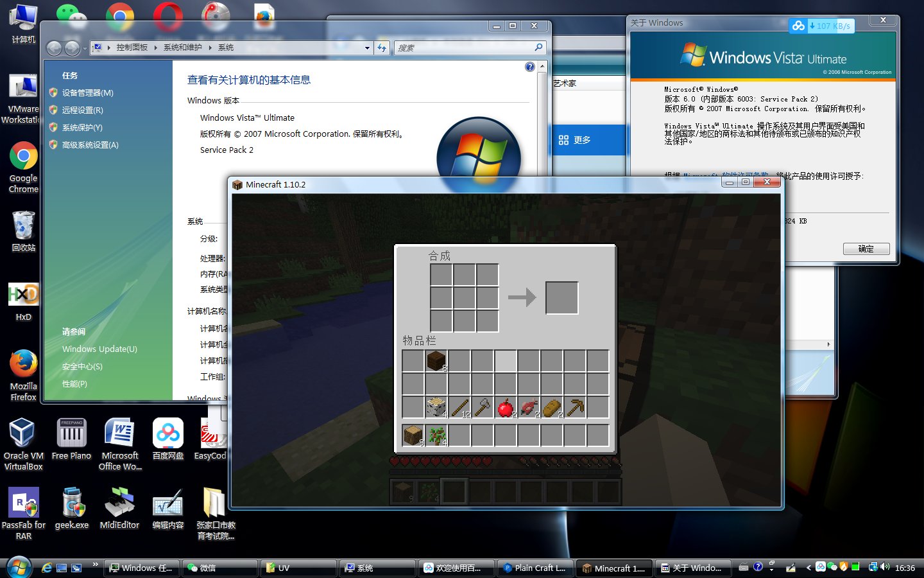Screen dimensions: 924x578
Task: Launch Internet Explorer from quick launch
Action: [47, 568]
